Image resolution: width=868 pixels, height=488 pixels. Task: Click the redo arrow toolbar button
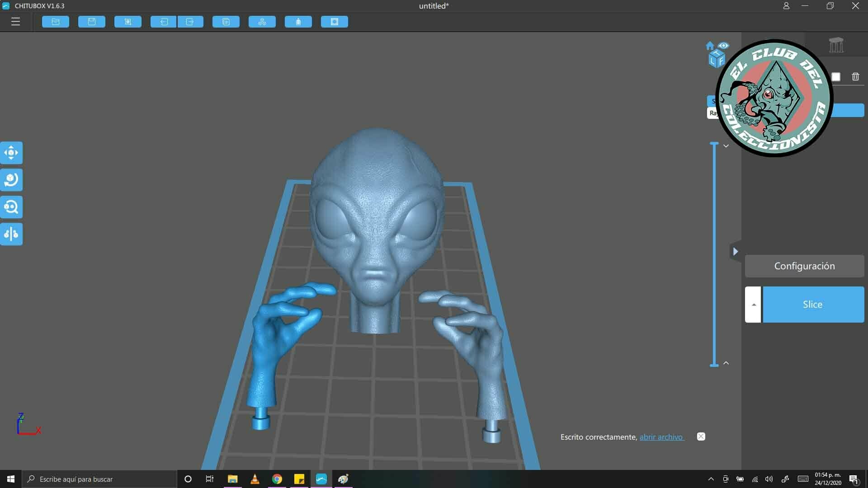click(190, 22)
